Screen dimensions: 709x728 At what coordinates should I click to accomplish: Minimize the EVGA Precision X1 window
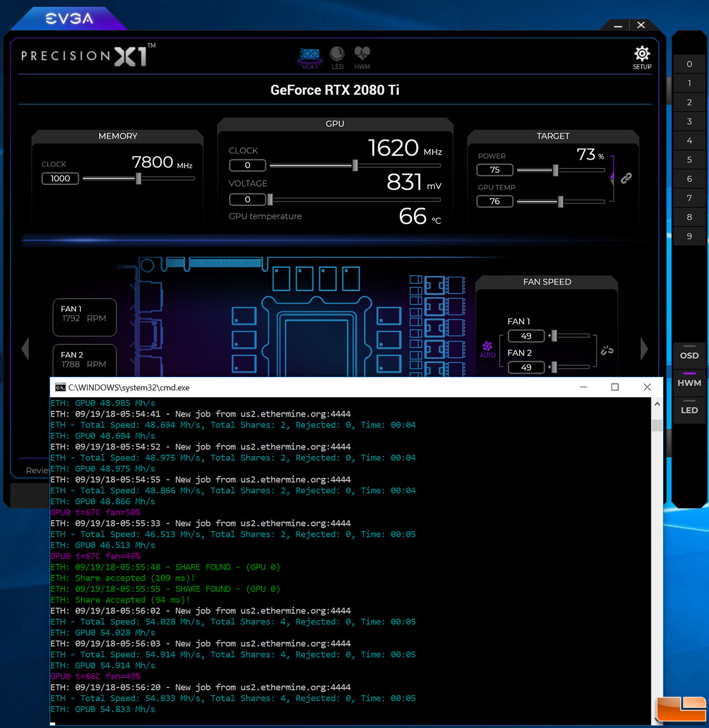pyautogui.click(x=618, y=25)
